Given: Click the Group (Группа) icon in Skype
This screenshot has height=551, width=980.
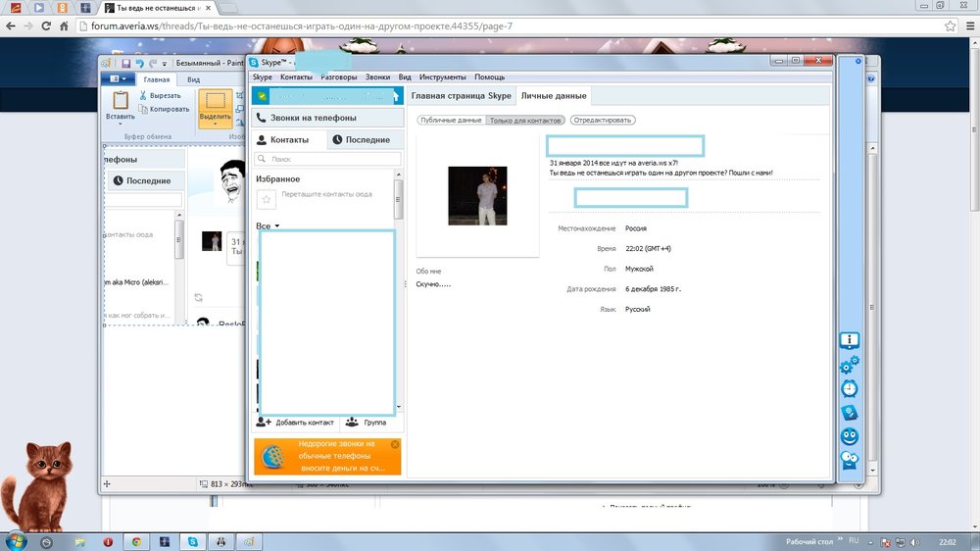Looking at the screenshot, I should (x=352, y=422).
